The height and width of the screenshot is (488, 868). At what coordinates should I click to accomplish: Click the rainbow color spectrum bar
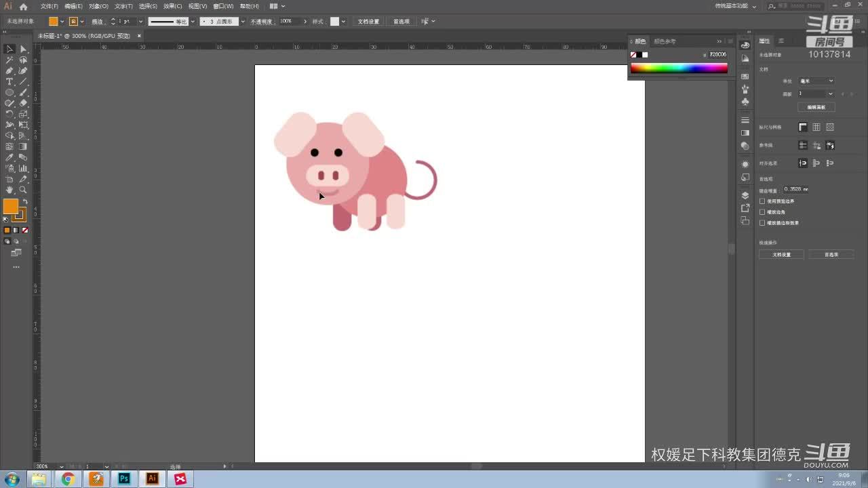(x=679, y=68)
